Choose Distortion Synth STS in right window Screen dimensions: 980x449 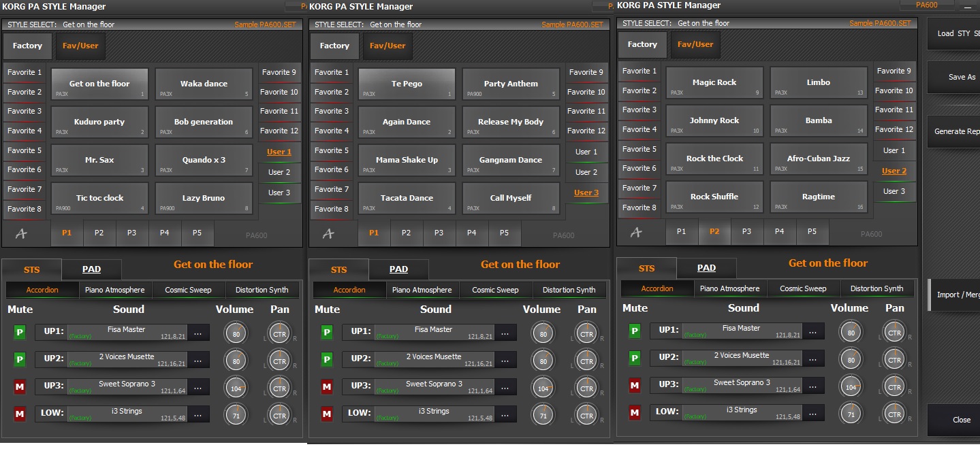(x=876, y=289)
